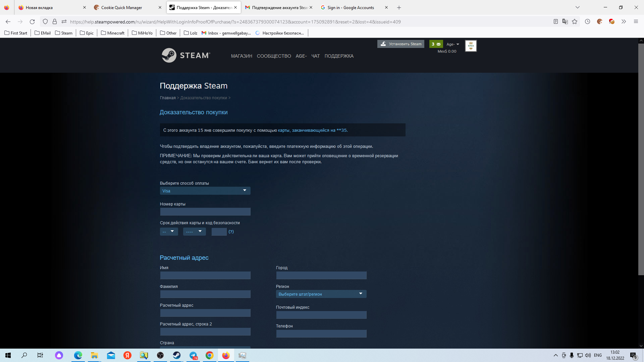Click the Task View taskbar icon
This screenshot has height=362, width=644.
click(40, 355)
